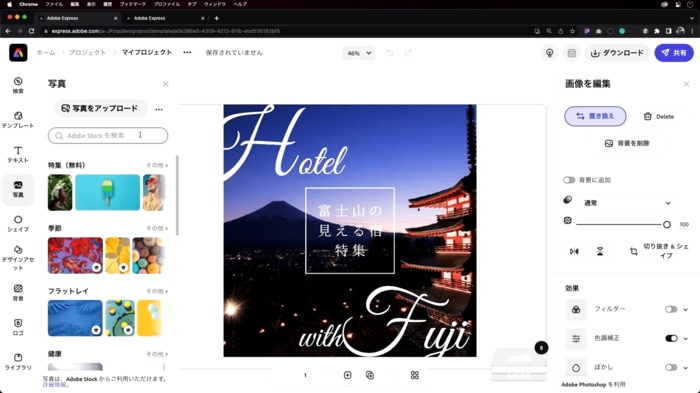
Task: Select the Text tool in the sidebar
Action: click(18, 154)
